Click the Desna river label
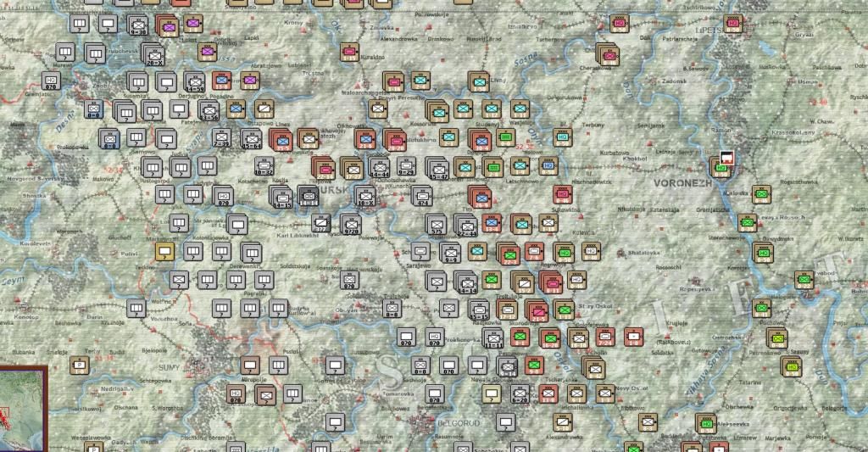868x452 pixels. (65, 120)
